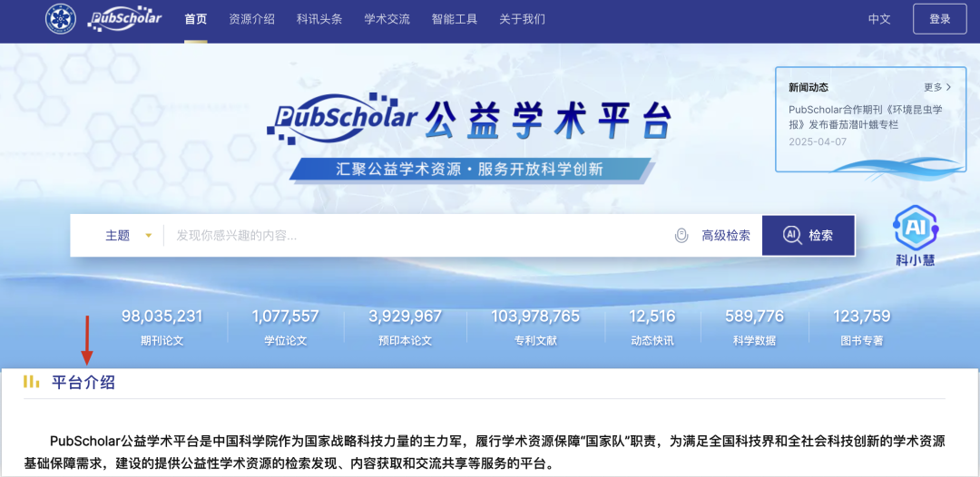Click the PubScholar logo in navigation bar

point(125,17)
